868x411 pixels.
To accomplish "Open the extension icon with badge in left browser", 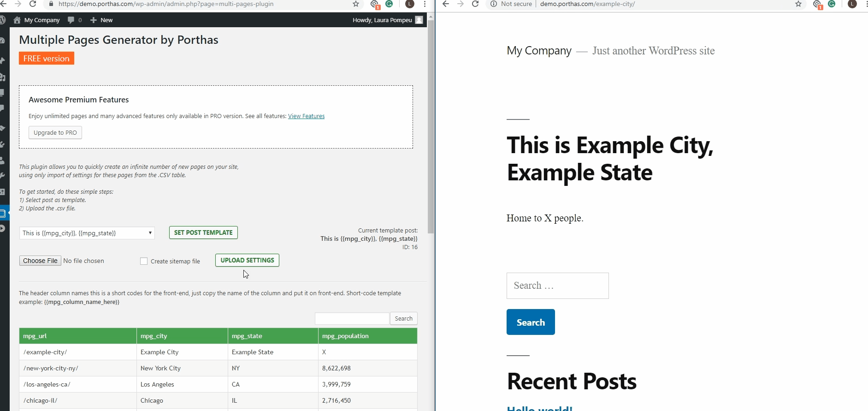I will pos(375,4).
